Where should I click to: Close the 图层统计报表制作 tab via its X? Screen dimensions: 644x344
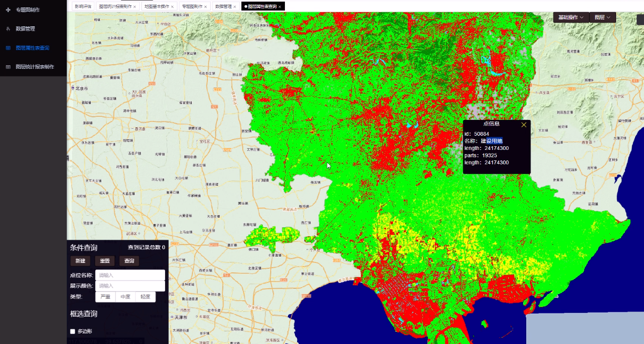coord(135,7)
